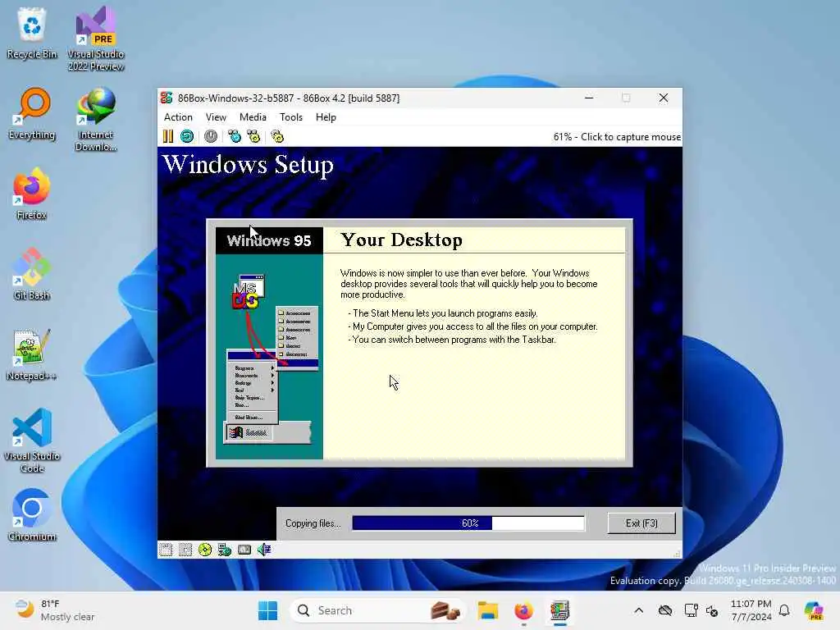The width and height of the screenshot is (840, 630).
Task: Minimize the 86Box window
Action: tap(589, 98)
